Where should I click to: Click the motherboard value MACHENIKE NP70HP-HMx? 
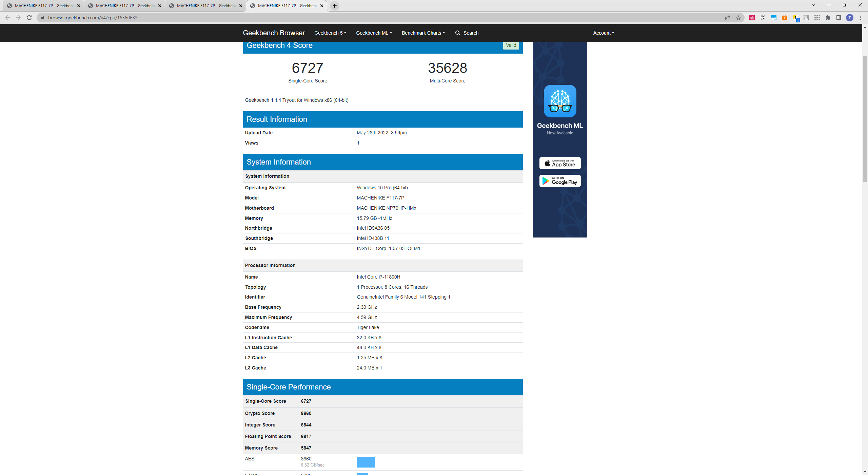(x=387, y=208)
